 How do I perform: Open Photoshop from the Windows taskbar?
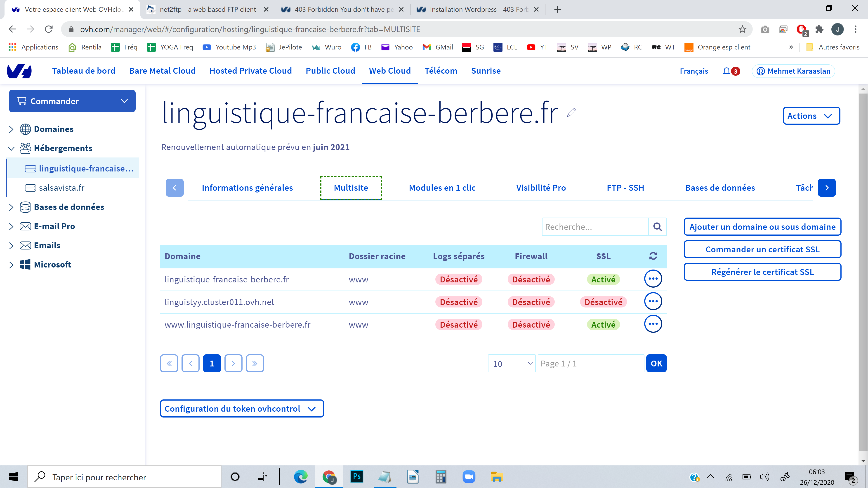tap(356, 476)
